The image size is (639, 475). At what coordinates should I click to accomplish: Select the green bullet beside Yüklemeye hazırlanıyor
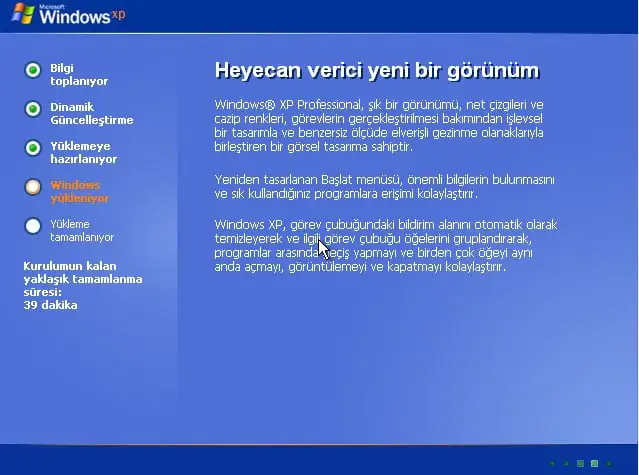pyautogui.click(x=33, y=148)
